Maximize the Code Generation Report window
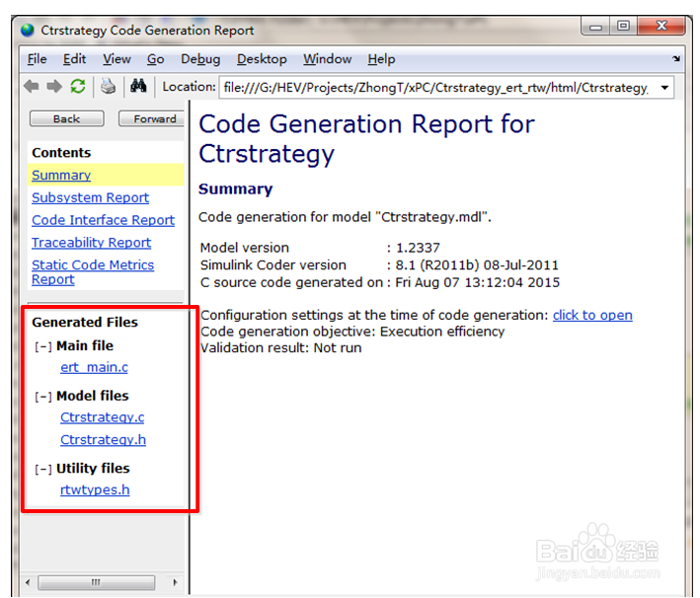 pos(624,27)
